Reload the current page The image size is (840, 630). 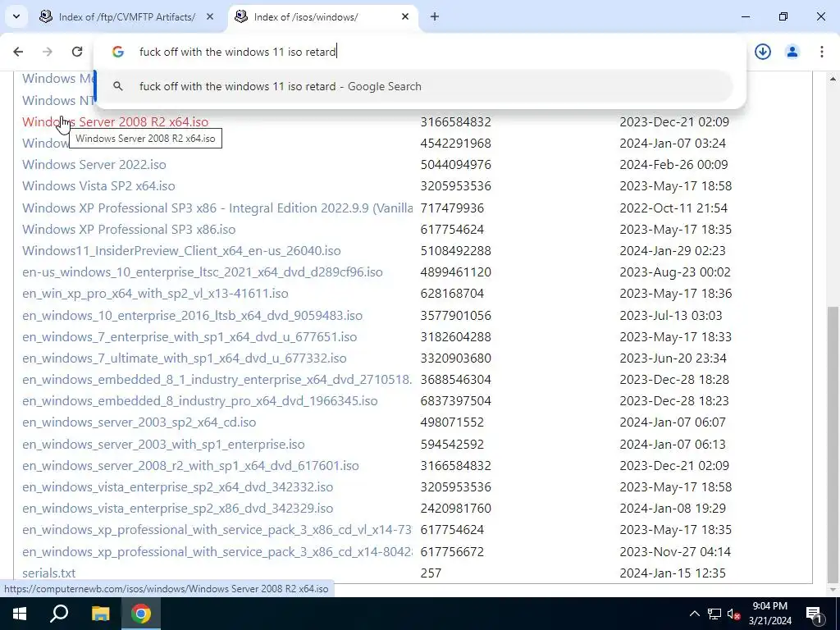(77, 52)
